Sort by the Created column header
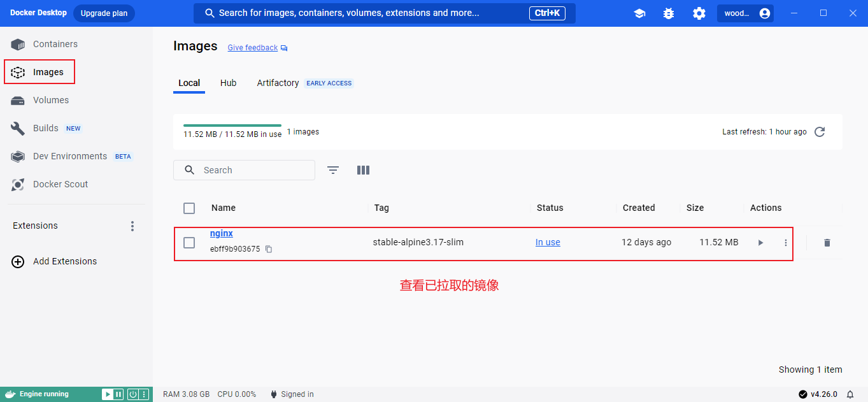This screenshot has width=868, height=402. click(639, 208)
